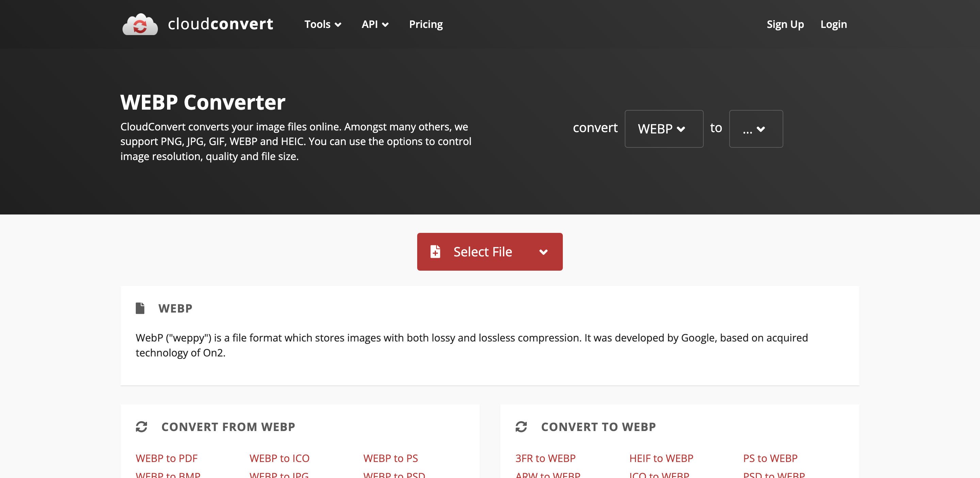Click the Sign Up link
980x478 pixels.
coord(785,25)
